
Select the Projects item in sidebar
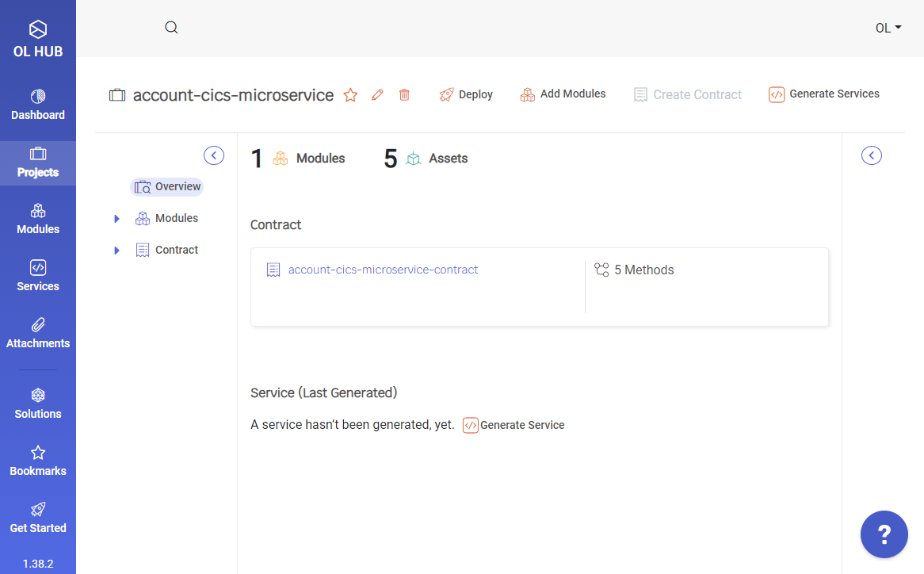coord(38,163)
